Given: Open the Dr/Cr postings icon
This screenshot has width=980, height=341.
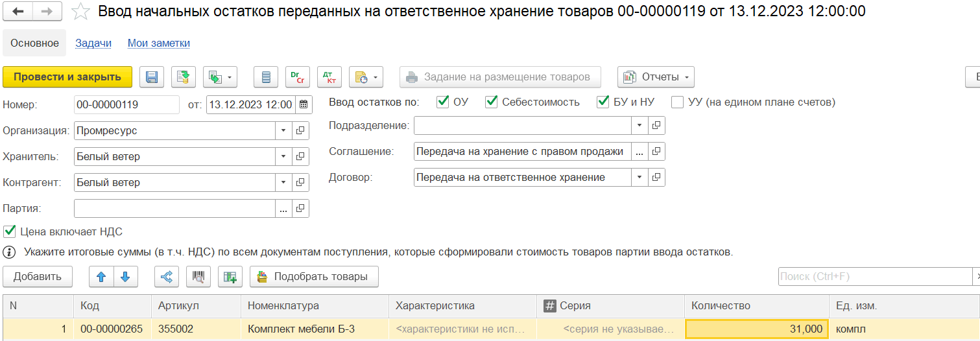Looking at the screenshot, I should (298, 77).
